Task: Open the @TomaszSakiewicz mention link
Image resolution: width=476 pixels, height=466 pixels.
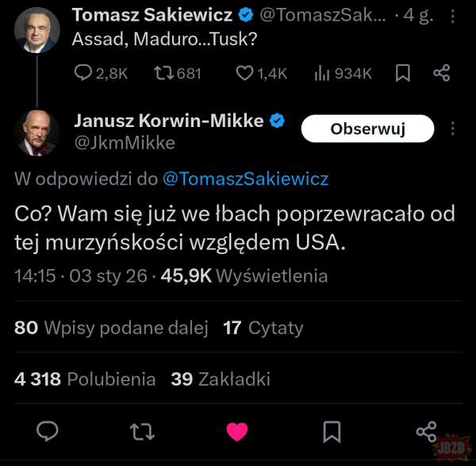Action: pos(245,179)
